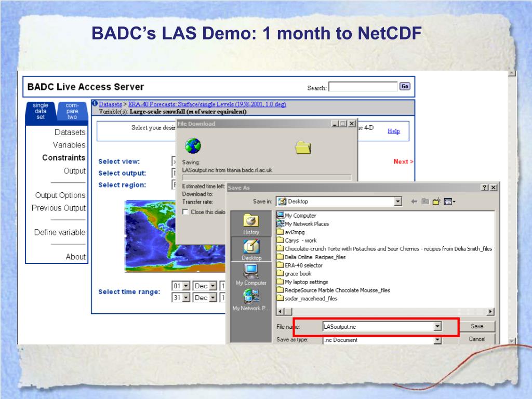This screenshot has height=399, width=532.
Task: Open the View Menu icon in Save As
Action: [449, 202]
